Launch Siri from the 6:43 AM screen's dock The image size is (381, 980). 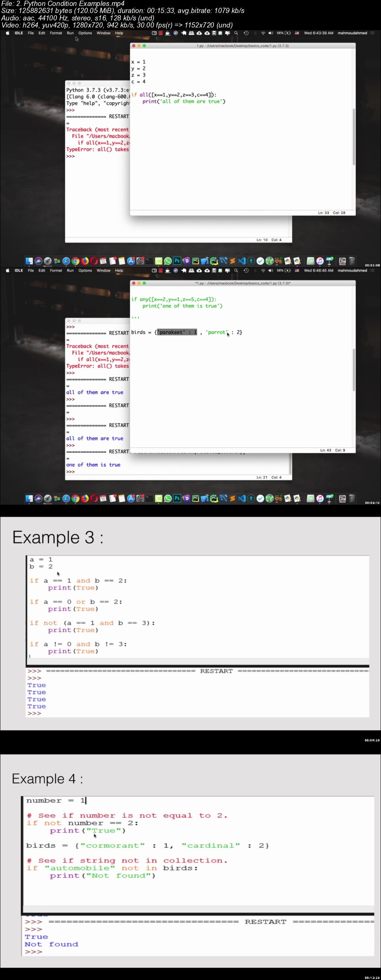[x=38, y=261]
